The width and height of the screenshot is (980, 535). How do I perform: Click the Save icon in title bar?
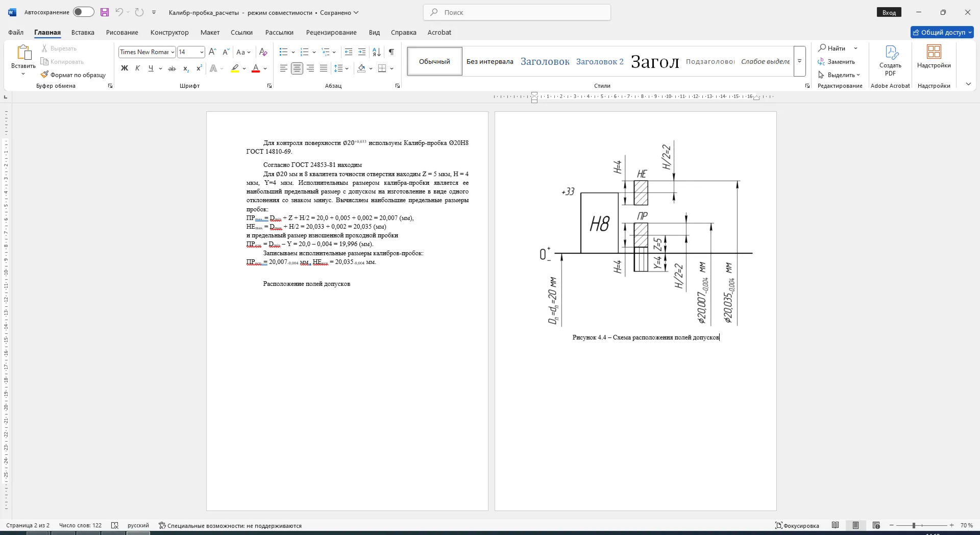tap(105, 12)
